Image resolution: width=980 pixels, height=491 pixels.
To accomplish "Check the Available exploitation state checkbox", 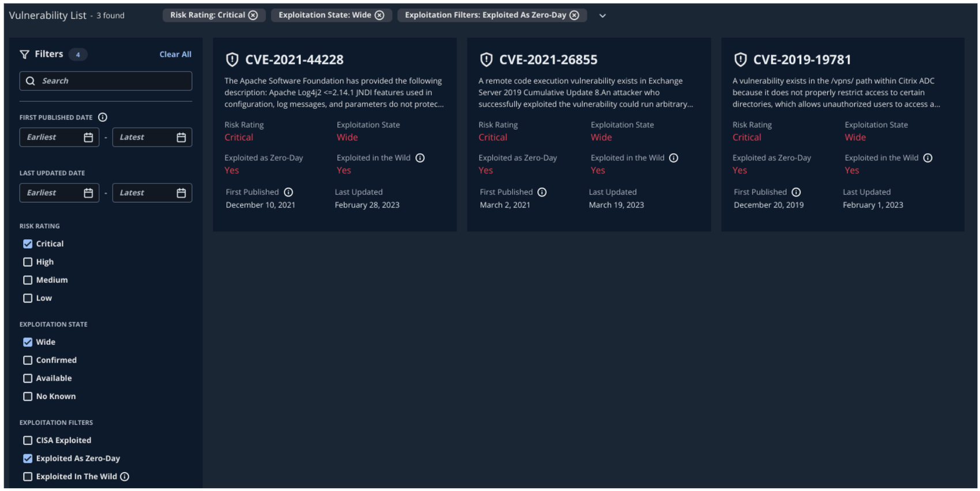I will coord(28,378).
